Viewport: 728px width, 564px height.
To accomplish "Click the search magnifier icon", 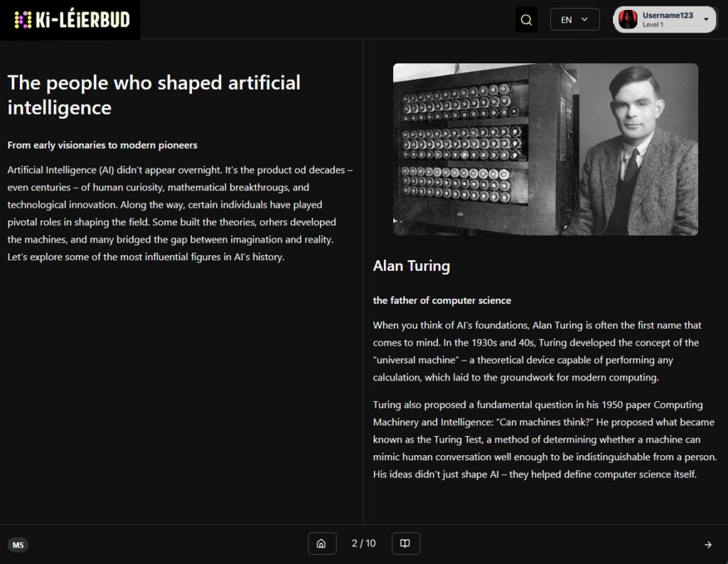I will 526,20.
